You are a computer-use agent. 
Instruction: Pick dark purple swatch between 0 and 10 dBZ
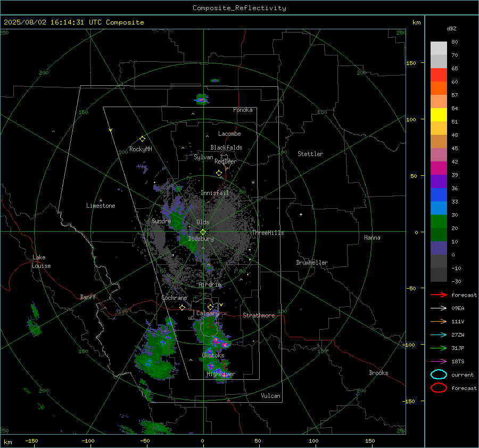439,248
